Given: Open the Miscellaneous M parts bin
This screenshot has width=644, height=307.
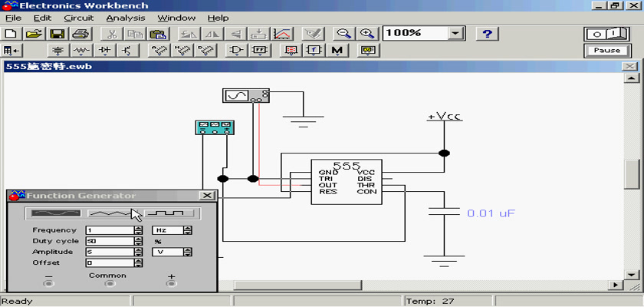Looking at the screenshot, I should tap(337, 51).
